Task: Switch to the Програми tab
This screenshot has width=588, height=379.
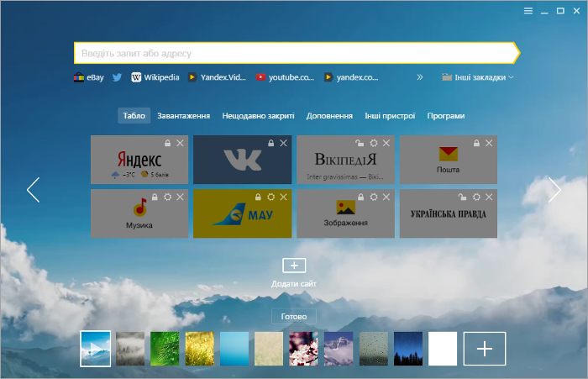Action: coord(446,116)
